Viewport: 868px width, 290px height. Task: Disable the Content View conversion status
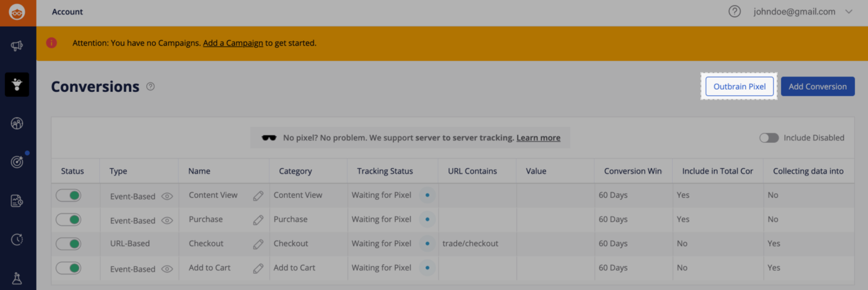pos(68,196)
